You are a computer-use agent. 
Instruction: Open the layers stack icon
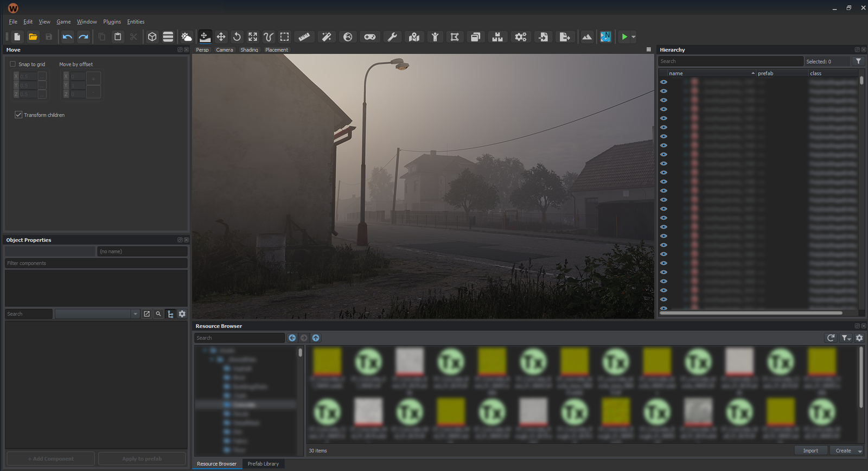[x=168, y=37]
